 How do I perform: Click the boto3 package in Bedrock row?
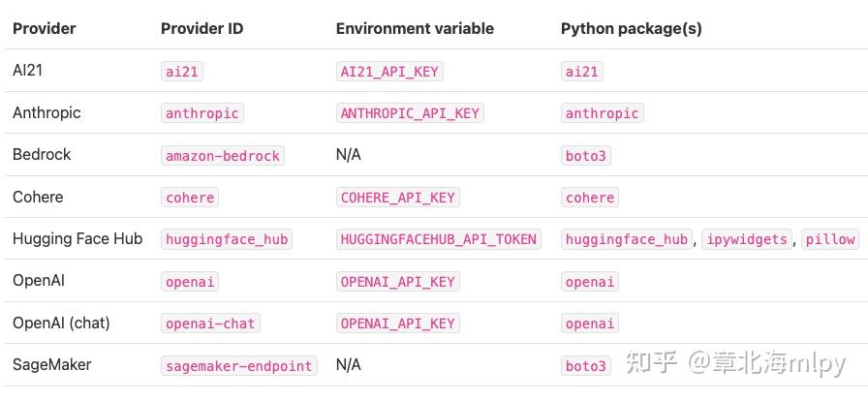pyautogui.click(x=586, y=156)
